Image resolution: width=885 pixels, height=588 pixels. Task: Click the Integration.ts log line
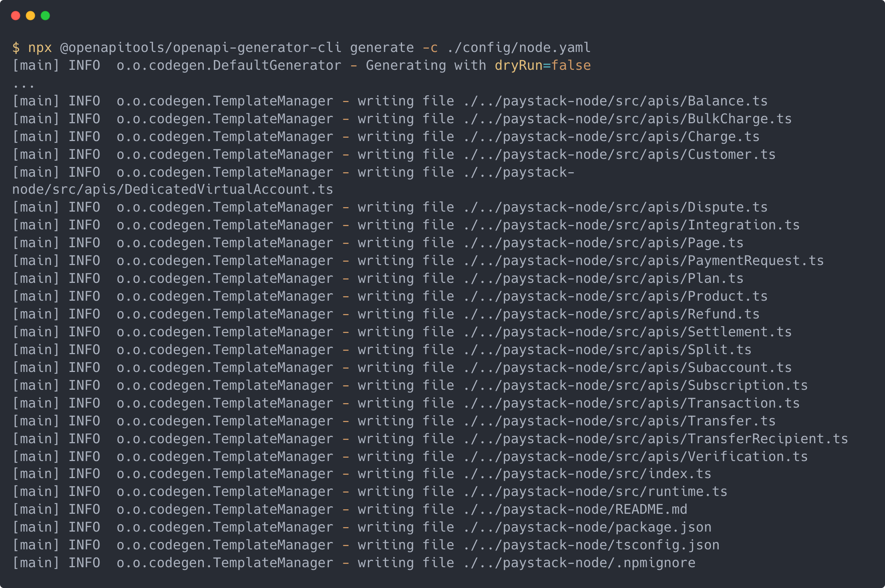[406, 225]
